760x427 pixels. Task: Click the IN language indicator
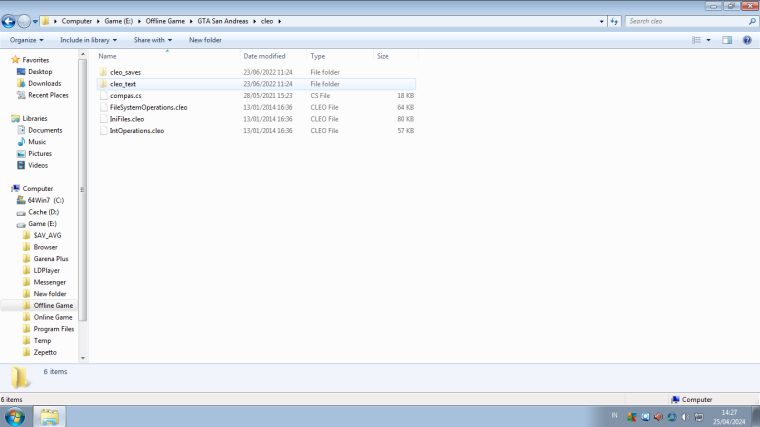[x=615, y=415]
